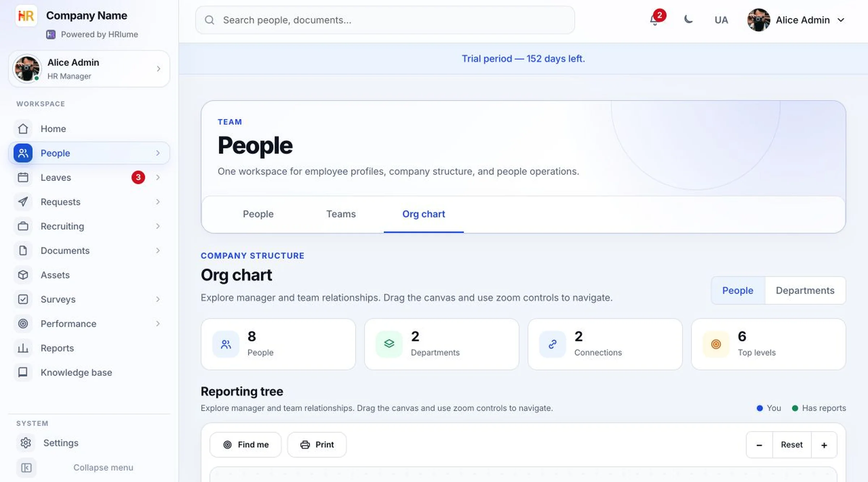Click Alice Admin avatar in sidebar card

tap(26, 68)
